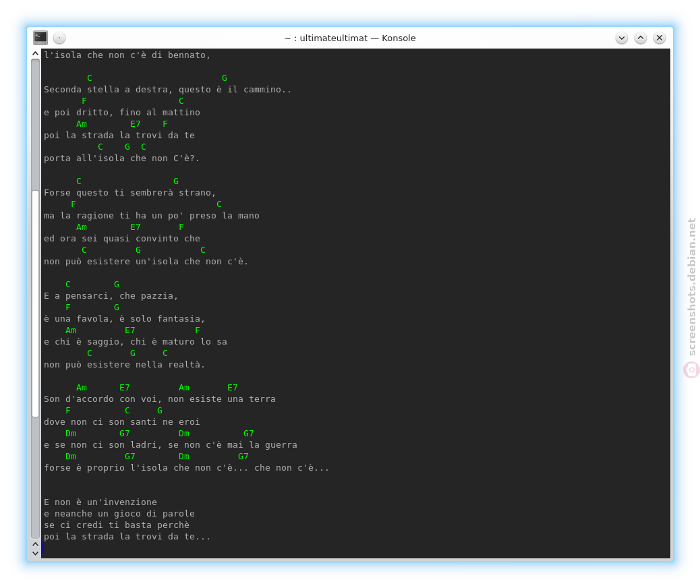The height and width of the screenshot is (588, 700).
Task: Click green Am chord above 'non esiste'
Action: [x=184, y=387]
